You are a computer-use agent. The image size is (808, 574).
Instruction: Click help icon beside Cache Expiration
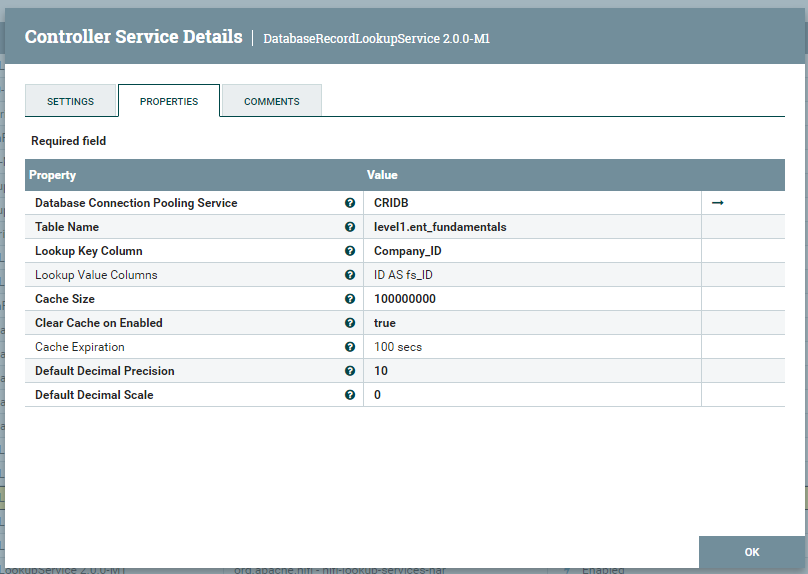click(x=350, y=347)
